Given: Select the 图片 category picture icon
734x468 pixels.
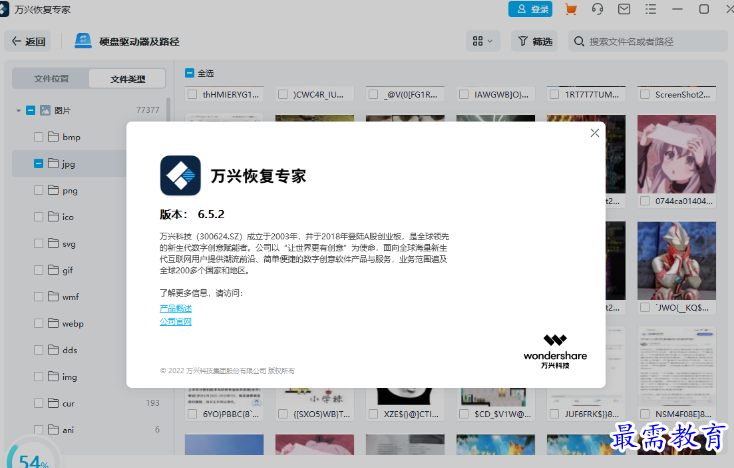Looking at the screenshot, I should click(x=45, y=110).
